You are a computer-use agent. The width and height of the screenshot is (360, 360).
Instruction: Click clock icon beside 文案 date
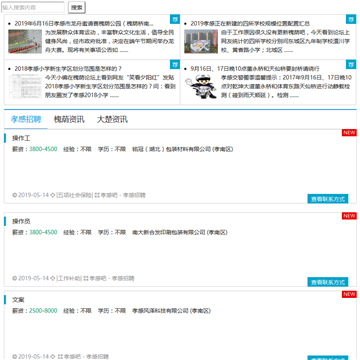click(x=15, y=357)
